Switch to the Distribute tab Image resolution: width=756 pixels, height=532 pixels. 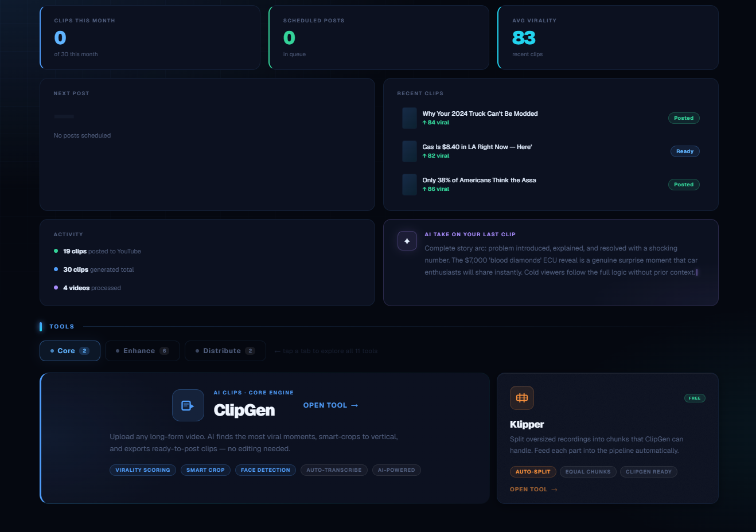(225, 351)
